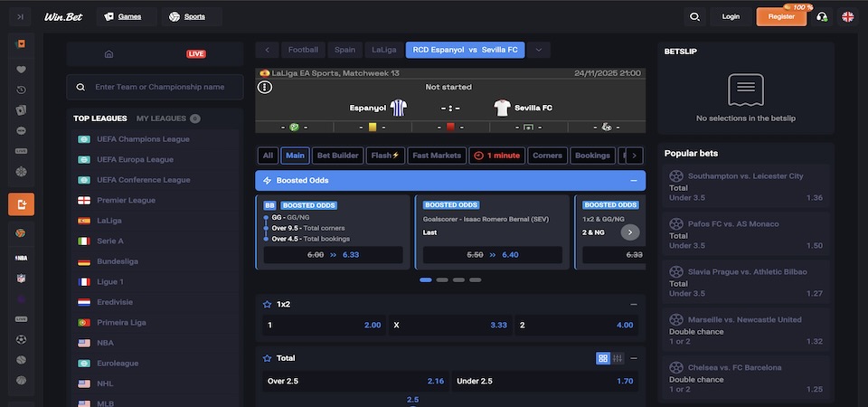Viewport: 868px width, 407px height.
Task: Click the Espanyol striped jersey icon
Action: (399, 108)
